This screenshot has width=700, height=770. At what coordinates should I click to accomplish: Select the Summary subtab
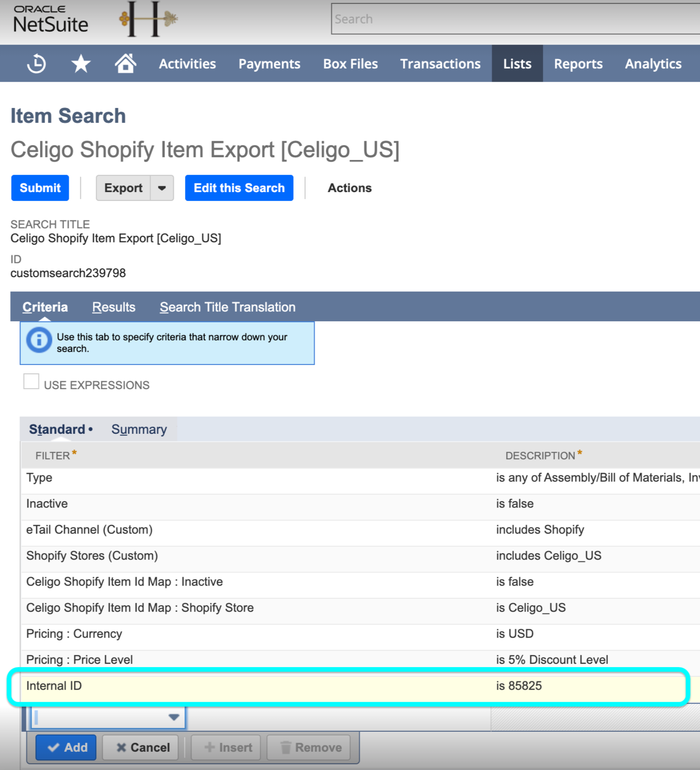[139, 429]
